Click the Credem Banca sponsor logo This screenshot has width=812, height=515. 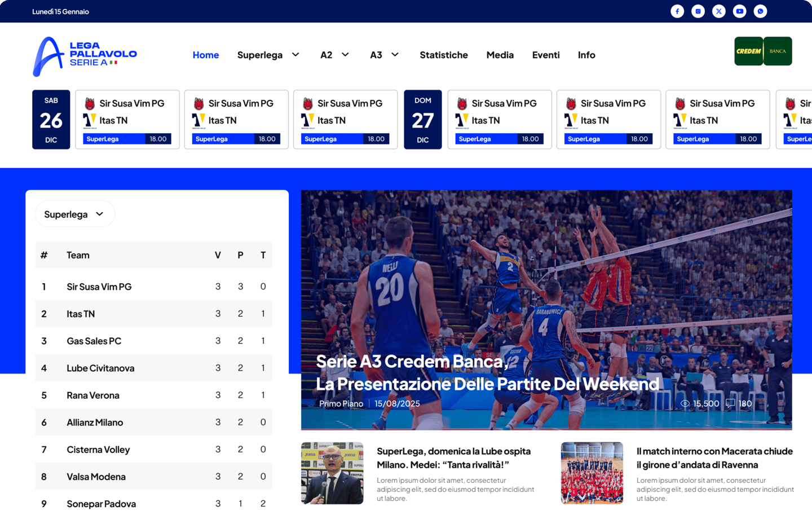click(763, 51)
